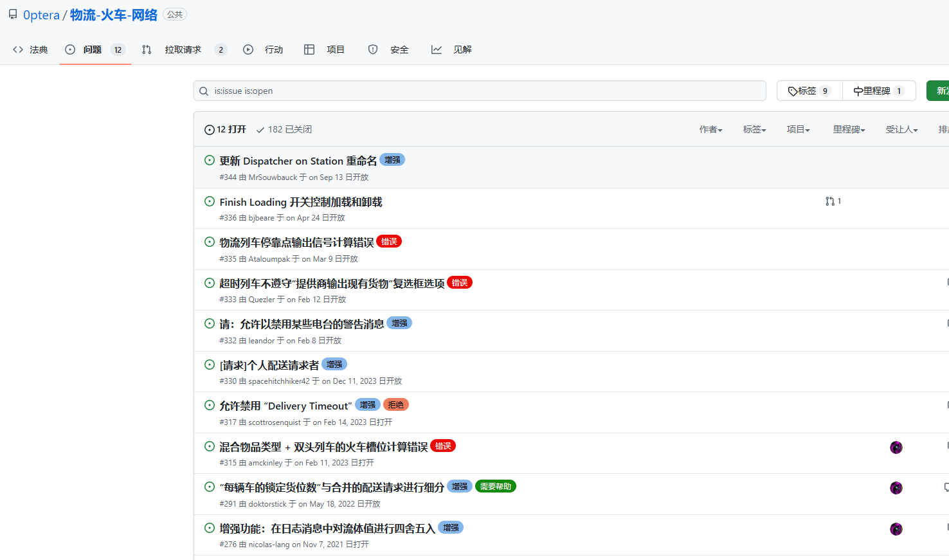
Task: Show the 182 已关闭 closed issues
Action: pos(284,129)
